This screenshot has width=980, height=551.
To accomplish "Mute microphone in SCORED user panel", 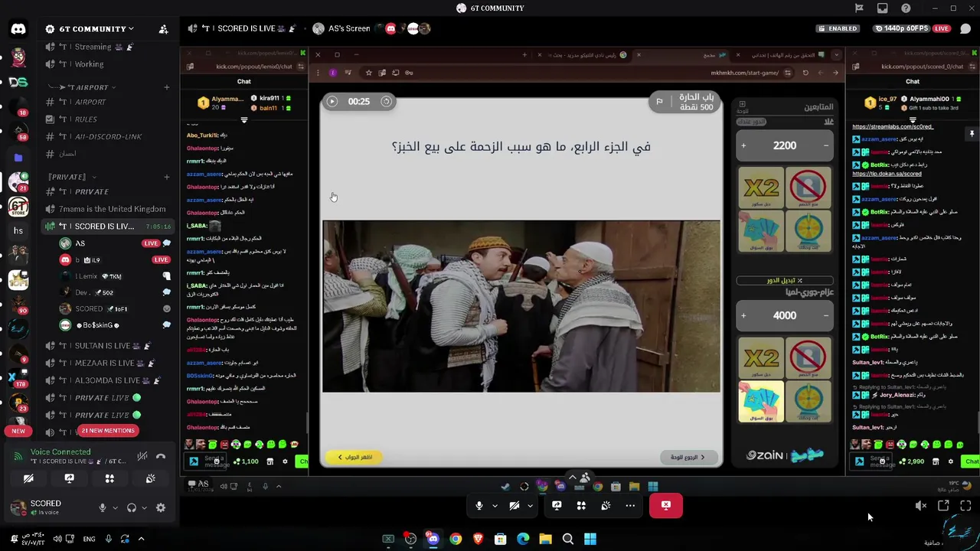I will point(102,507).
